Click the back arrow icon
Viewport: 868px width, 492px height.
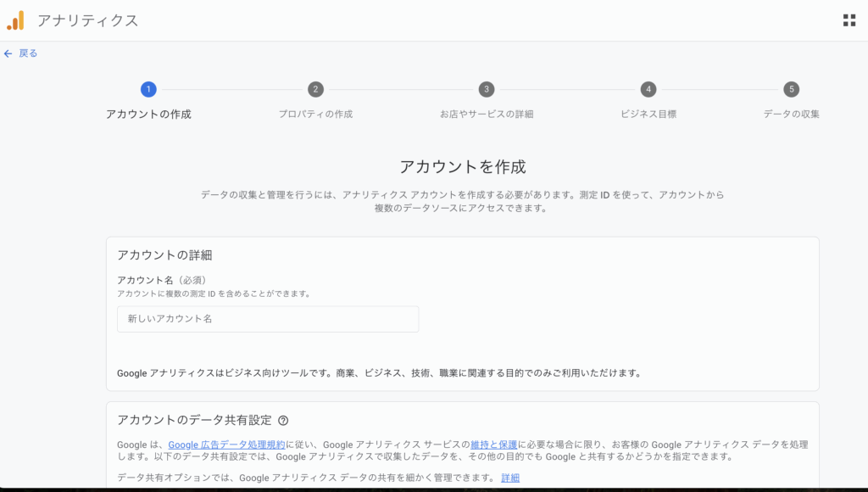pos(8,53)
